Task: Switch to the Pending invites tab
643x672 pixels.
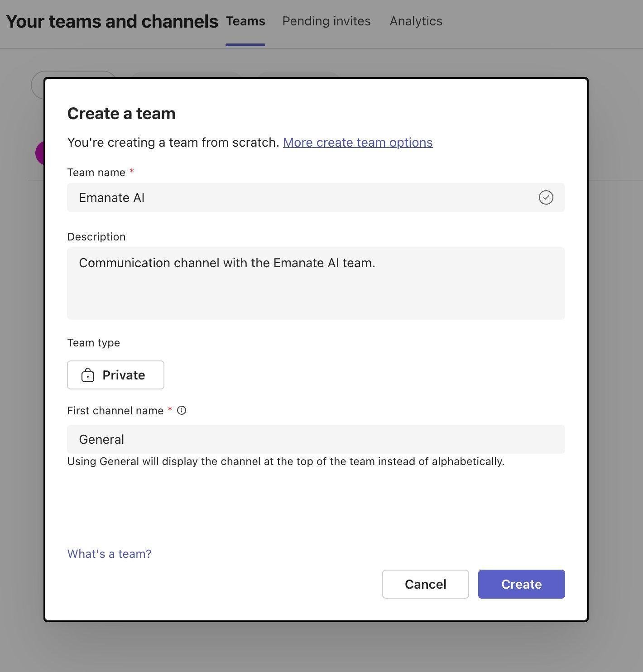Action: (x=326, y=21)
